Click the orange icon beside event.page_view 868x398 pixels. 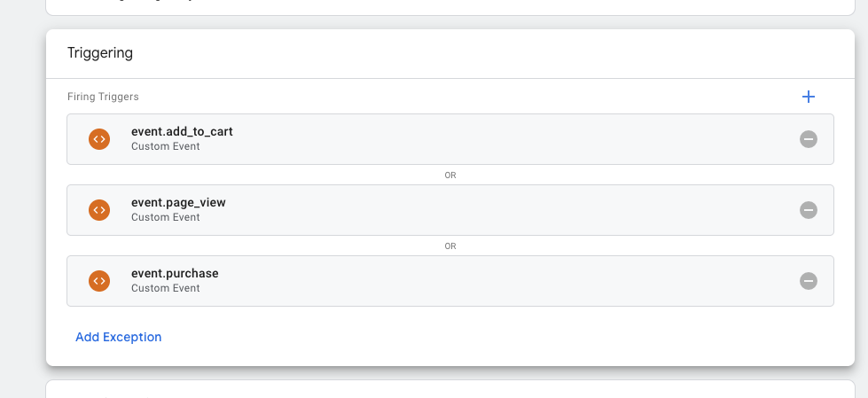point(99,210)
